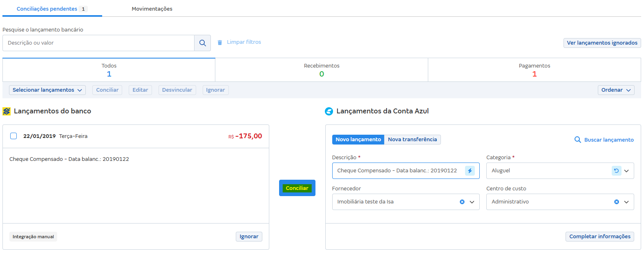Clear the Fornecedor field with x icon
This screenshot has width=644, height=253.
pyautogui.click(x=462, y=202)
